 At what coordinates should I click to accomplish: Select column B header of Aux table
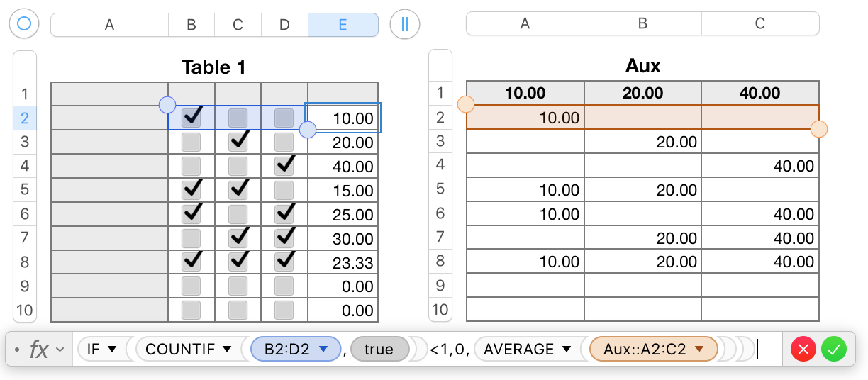click(642, 23)
